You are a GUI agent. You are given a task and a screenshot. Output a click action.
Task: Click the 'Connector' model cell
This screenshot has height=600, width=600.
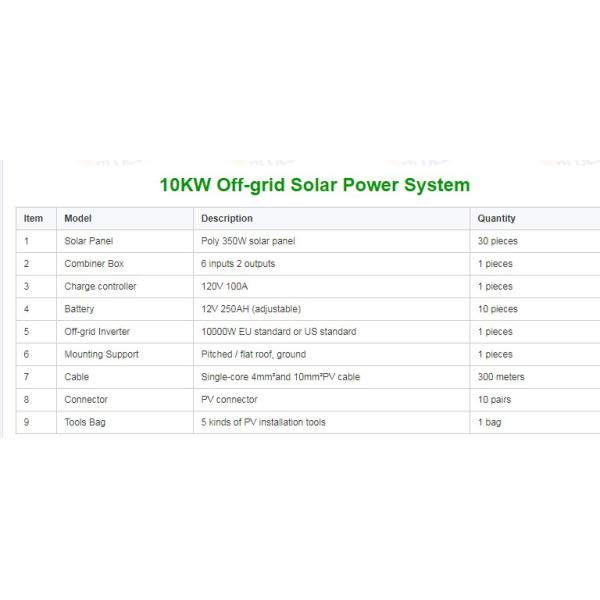[x=85, y=399]
